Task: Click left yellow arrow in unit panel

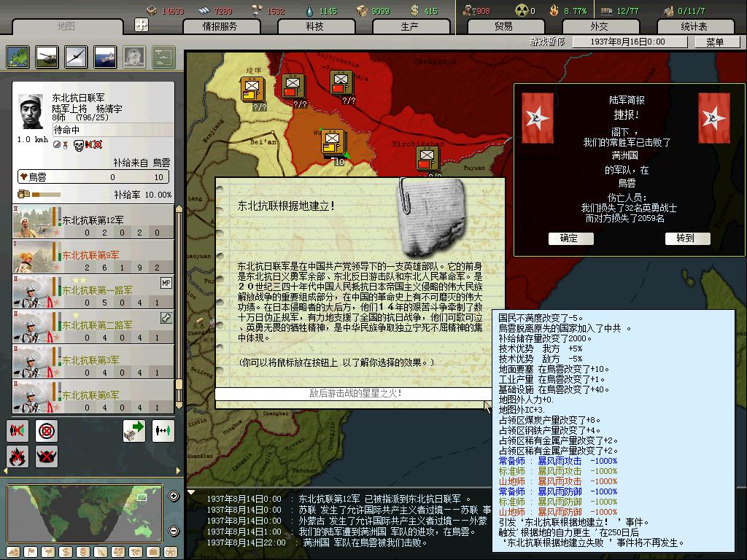Action: [x=5, y=471]
